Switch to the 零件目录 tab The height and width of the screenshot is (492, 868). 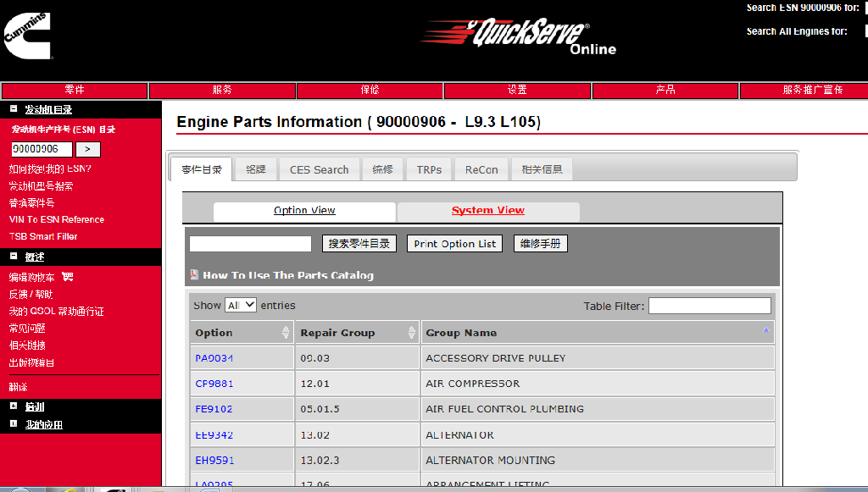202,169
